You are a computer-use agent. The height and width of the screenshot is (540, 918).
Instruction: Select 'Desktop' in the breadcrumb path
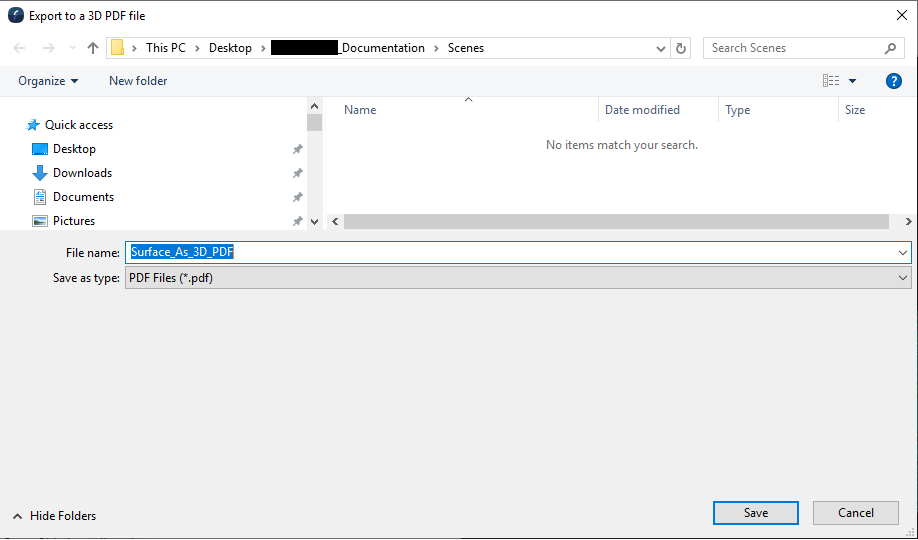(x=230, y=48)
